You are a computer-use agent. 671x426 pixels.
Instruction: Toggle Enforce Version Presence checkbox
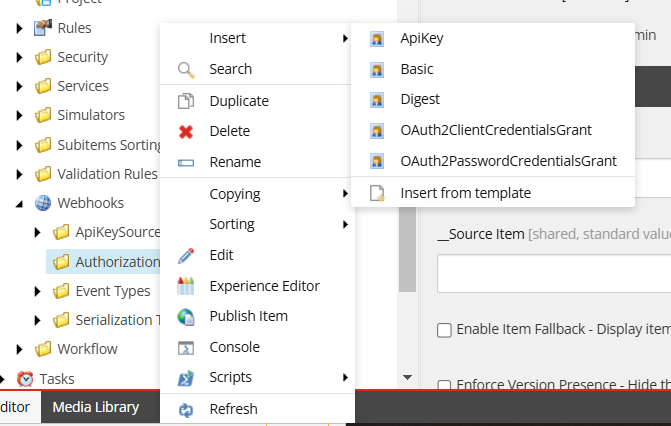444,385
